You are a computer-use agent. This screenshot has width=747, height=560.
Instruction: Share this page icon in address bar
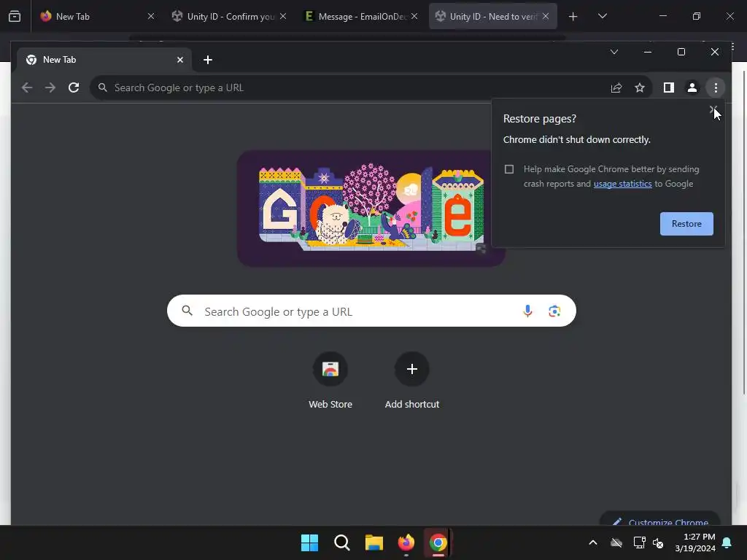pos(616,87)
